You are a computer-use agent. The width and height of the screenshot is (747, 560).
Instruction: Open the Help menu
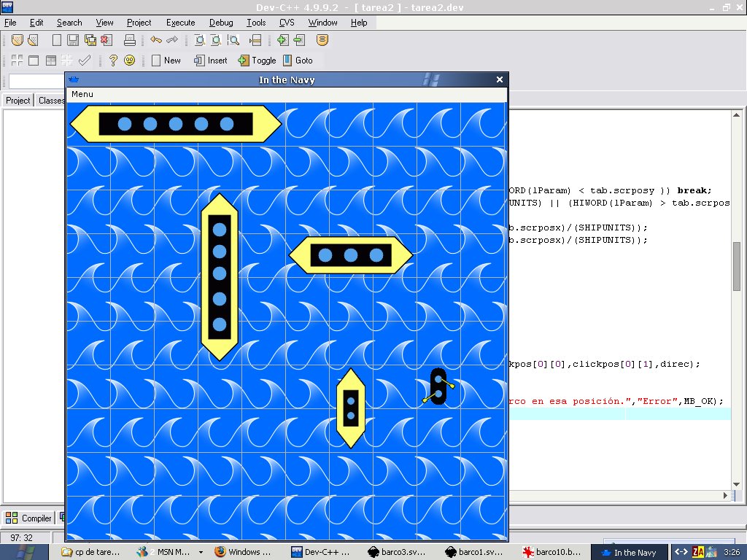click(359, 23)
